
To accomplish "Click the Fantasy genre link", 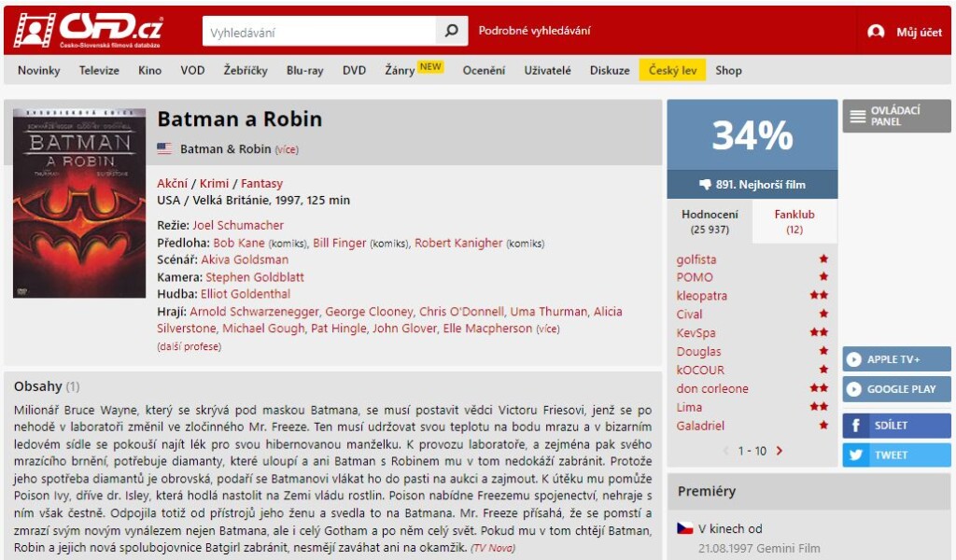I will point(261,184).
